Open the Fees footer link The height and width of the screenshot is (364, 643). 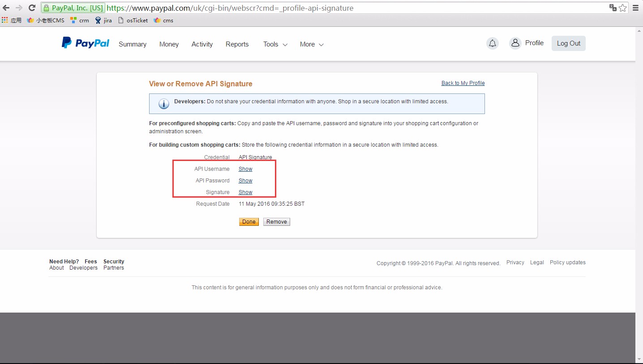pos(91,262)
